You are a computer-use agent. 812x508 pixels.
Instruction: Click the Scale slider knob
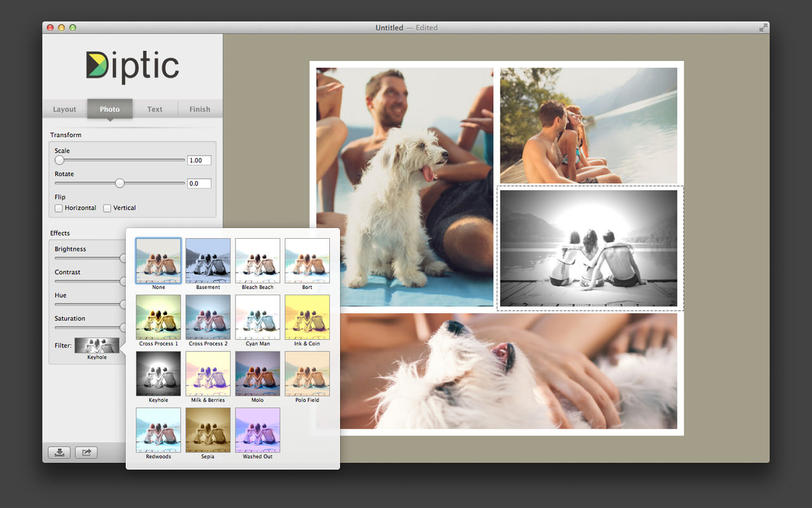tap(60, 160)
